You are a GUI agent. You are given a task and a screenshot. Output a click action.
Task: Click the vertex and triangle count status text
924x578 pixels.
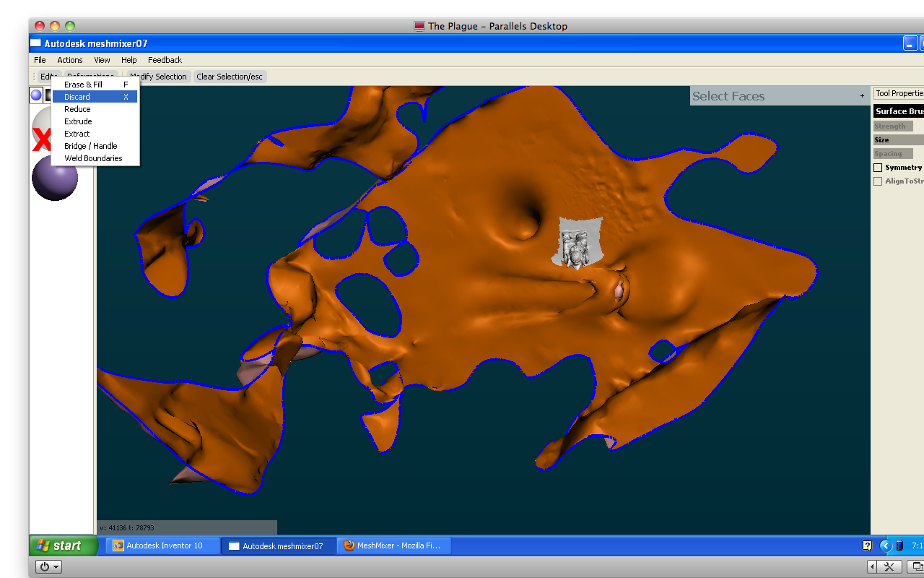(127, 528)
